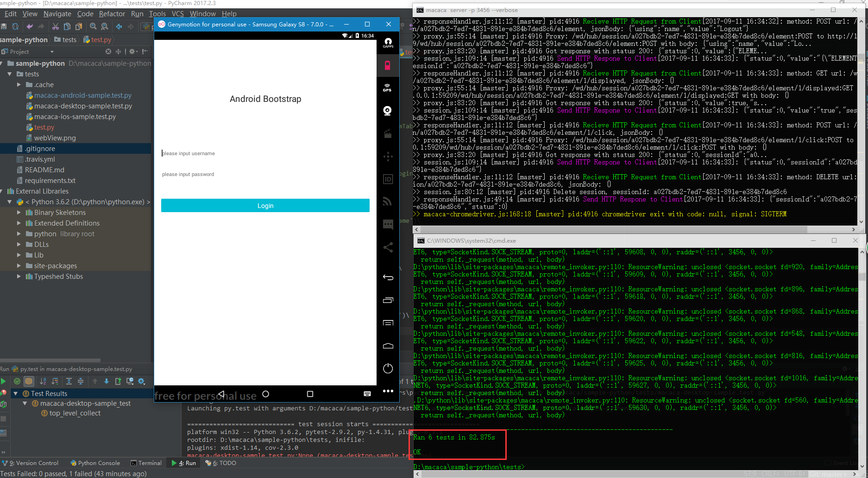868x478 pixels.
Task: Collapse all test results
Action: [81, 381]
